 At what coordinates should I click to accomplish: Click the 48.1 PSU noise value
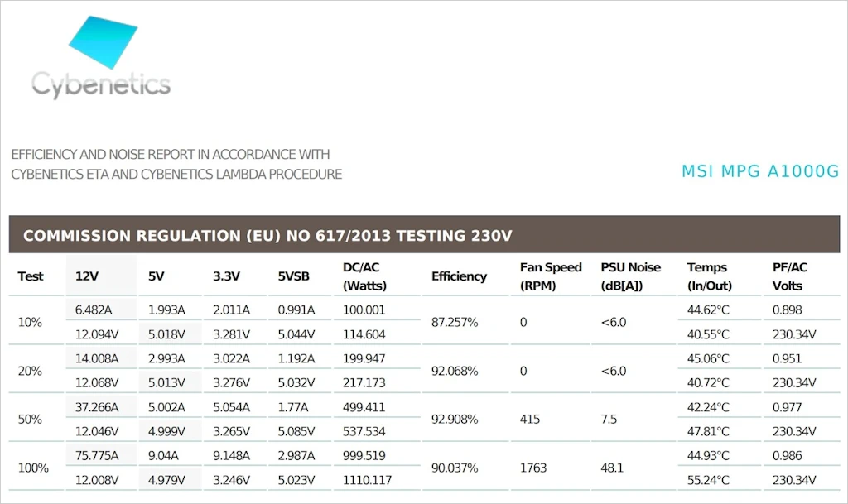click(x=612, y=468)
